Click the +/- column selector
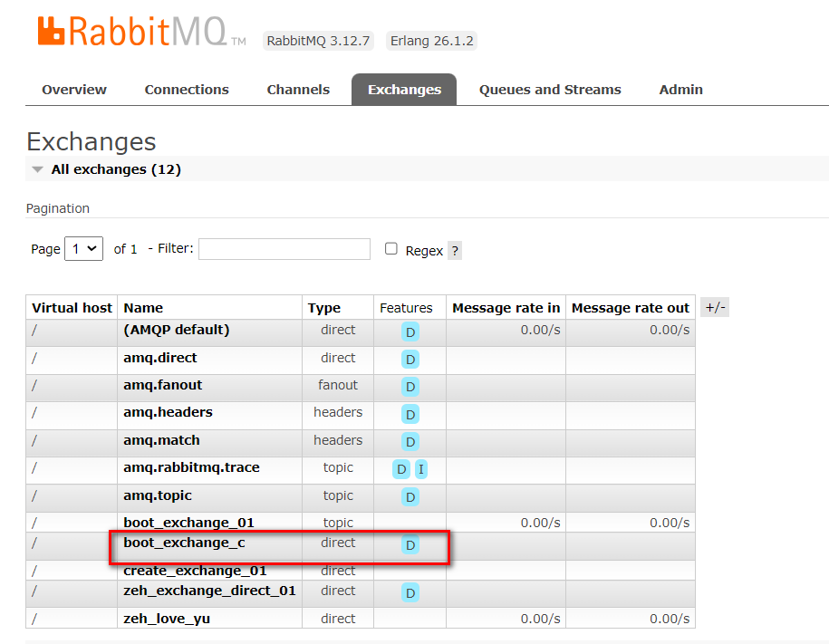Viewport: 829px width, 644px height. coord(714,308)
